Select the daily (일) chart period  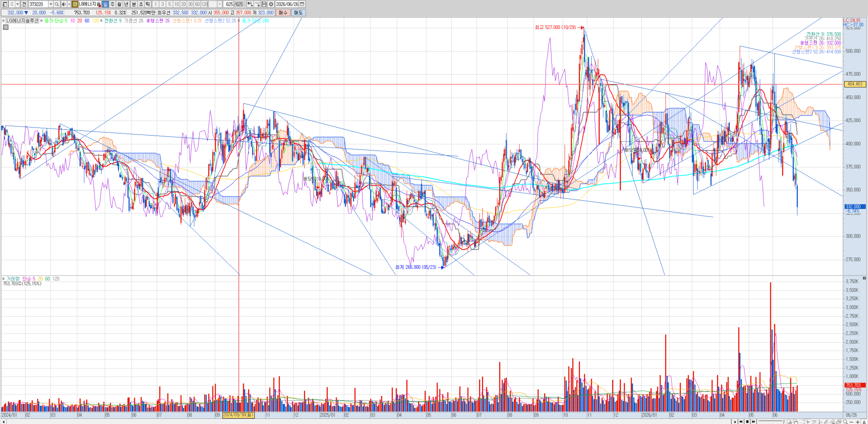click(x=105, y=4)
